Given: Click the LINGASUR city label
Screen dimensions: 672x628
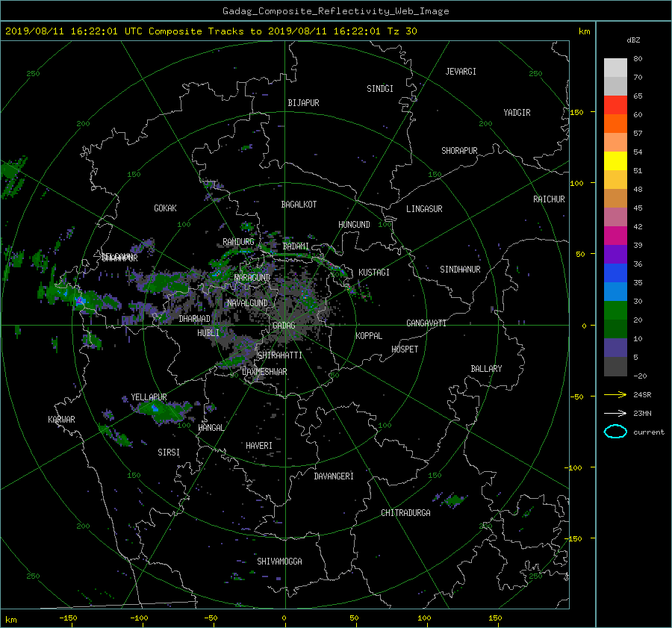Looking at the screenshot, I should [424, 209].
